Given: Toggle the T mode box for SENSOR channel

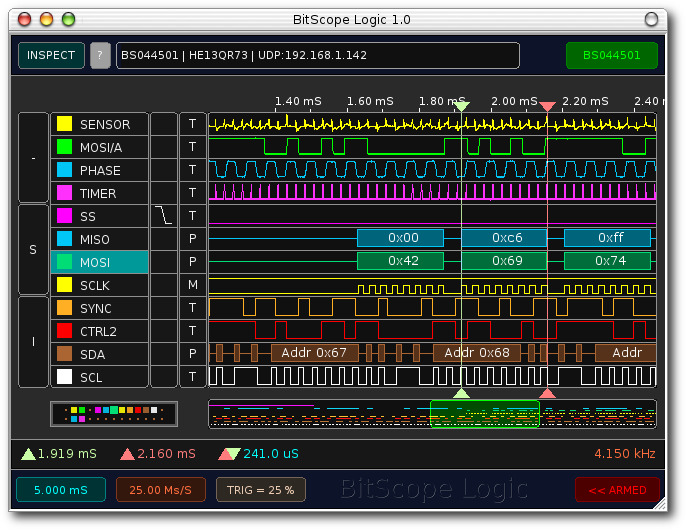Looking at the screenshot, I should [193, 124].
